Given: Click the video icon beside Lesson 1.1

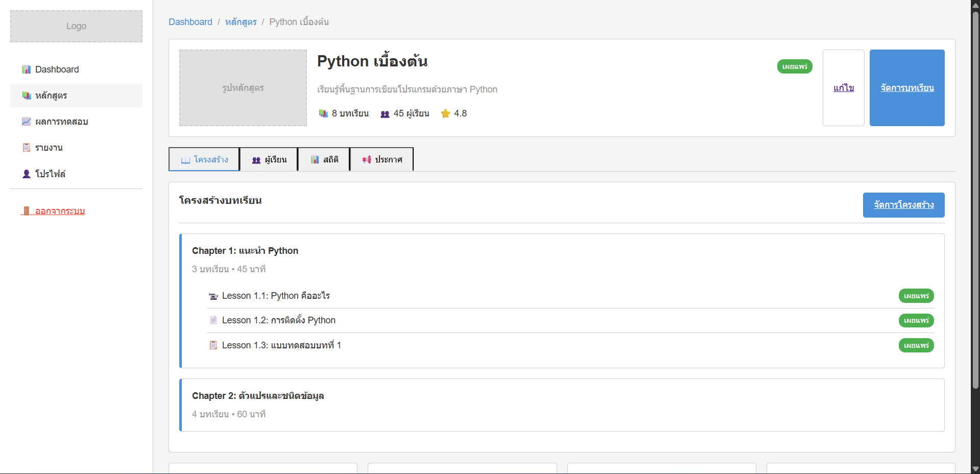Looking at the screenshot, I should [213, 296].
